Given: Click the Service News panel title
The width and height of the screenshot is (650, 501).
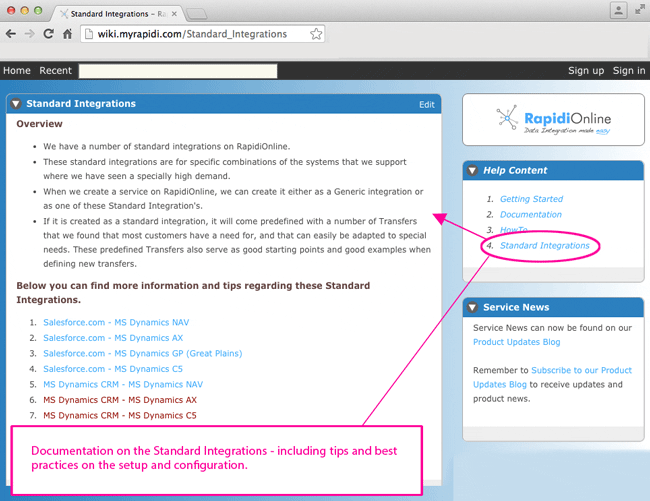Looking at the screenshot, I should click(x=516, y=307).
